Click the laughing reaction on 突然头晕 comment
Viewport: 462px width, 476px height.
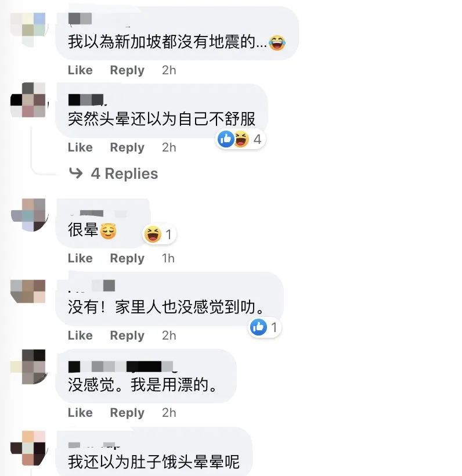coord(241,139)
